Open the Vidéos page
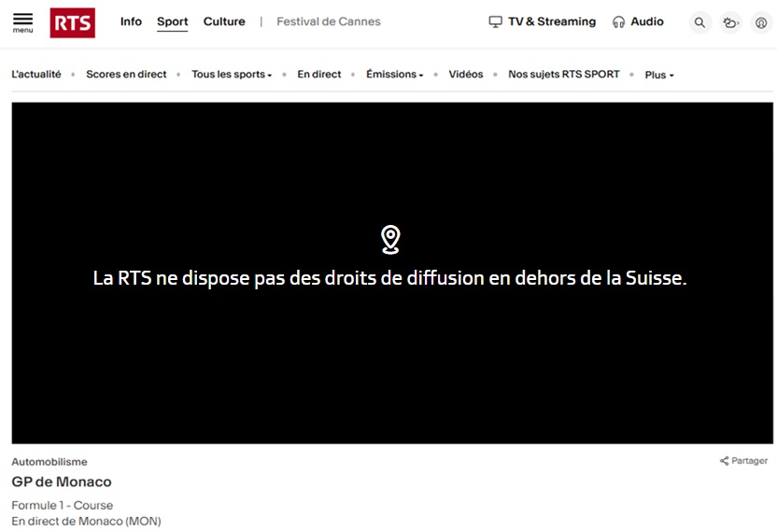Viewport: 777px width, 532px height. (466, 75)
